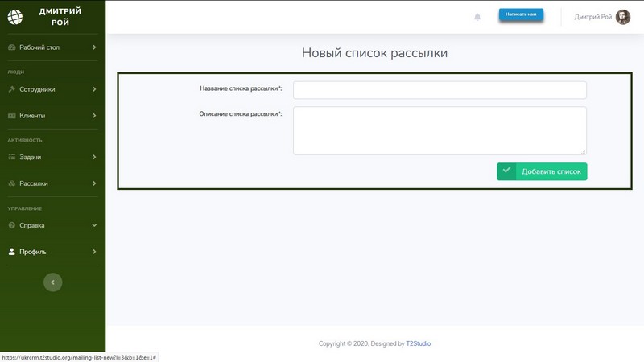Click the Рабочий стол dashboard icon
The height and width of the screenshot is (362, 644).
pos(11,47)
